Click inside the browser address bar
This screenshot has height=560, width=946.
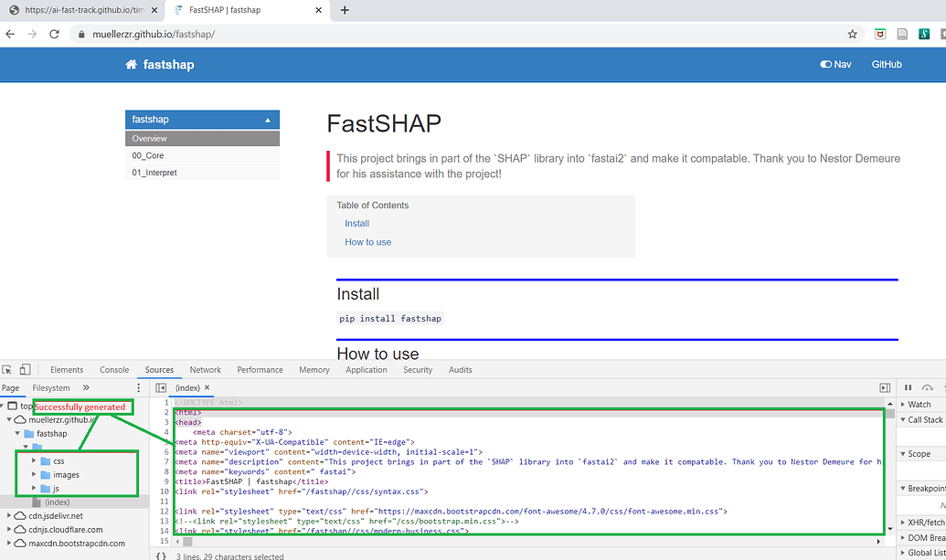366,32
